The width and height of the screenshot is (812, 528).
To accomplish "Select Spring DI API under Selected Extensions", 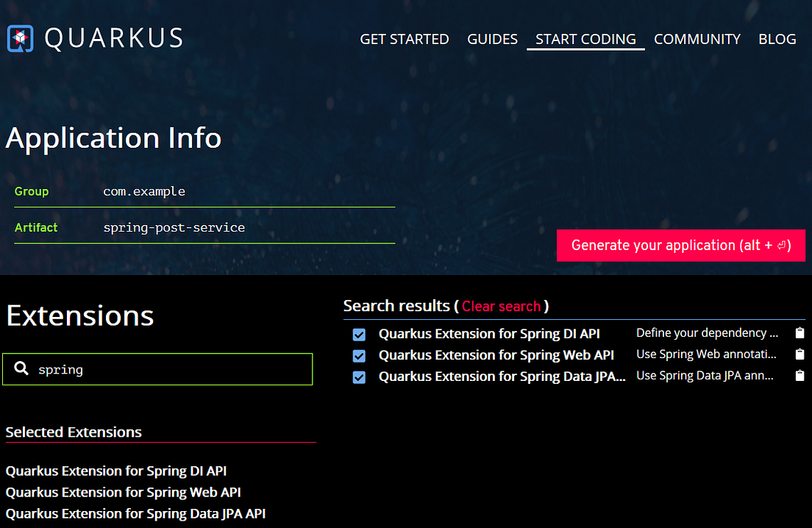I will pyautogui.click(x=115, y=471).
